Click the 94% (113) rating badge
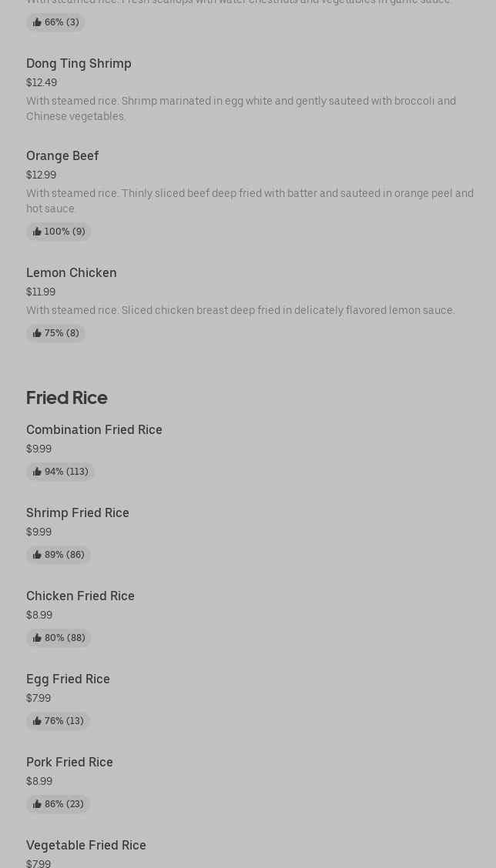Viewport: 496px width, 868px height. pyautogui.click(x=61, y=472)
